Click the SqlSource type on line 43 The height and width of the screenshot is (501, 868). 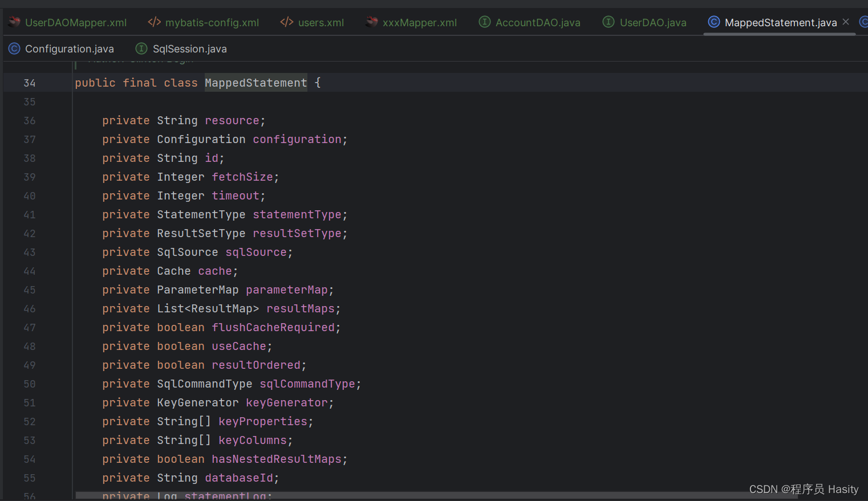(x=188, y=252)
